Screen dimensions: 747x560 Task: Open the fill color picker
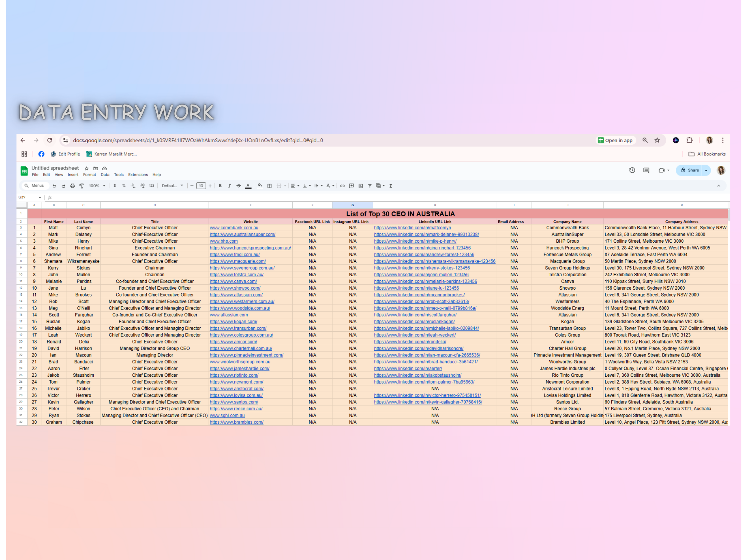click(260, 186)
